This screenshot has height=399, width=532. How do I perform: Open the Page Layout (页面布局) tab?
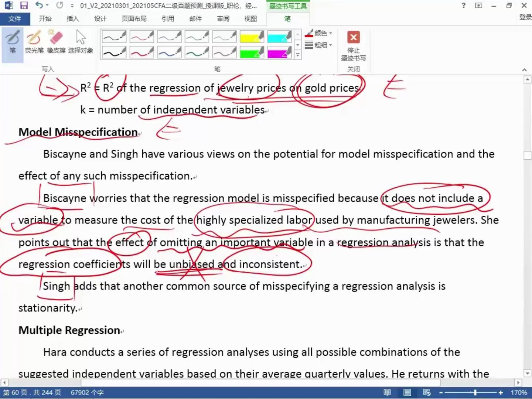click(134, 18)
